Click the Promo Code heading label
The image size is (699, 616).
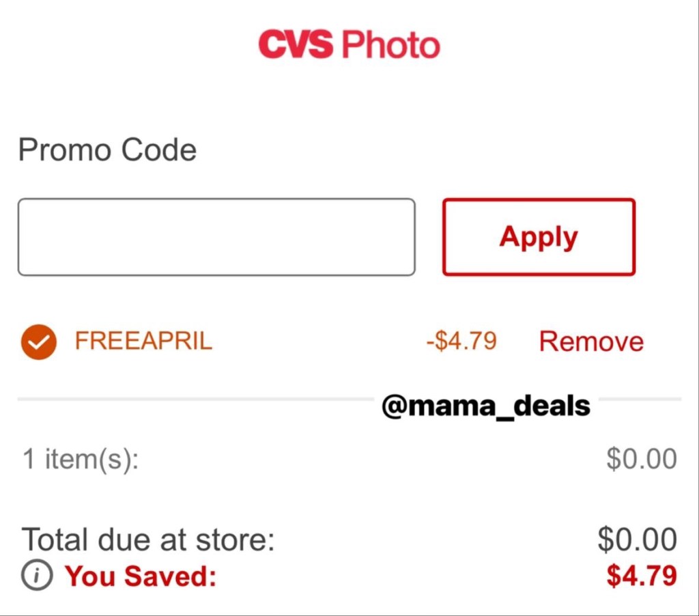107,150
